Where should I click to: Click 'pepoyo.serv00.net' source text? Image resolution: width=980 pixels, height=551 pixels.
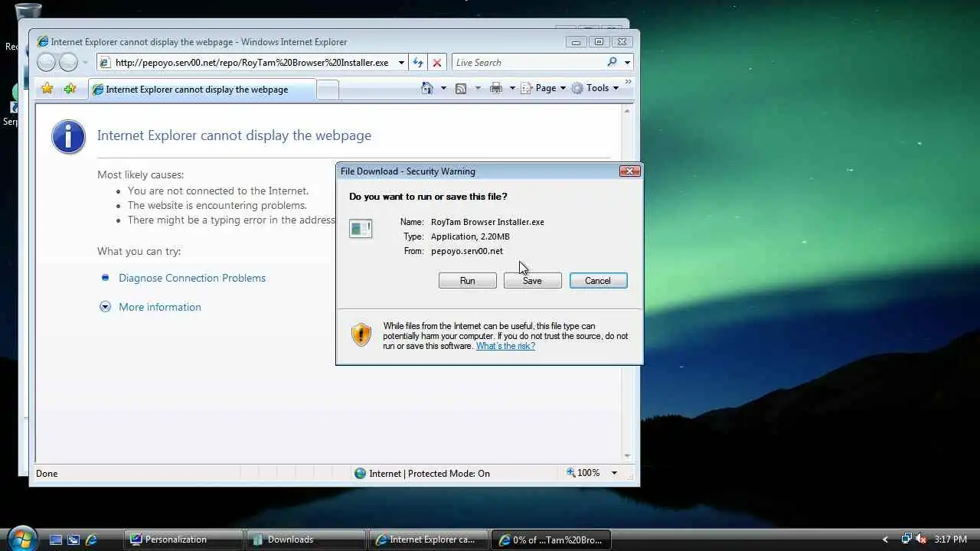[x=467, y=251]
